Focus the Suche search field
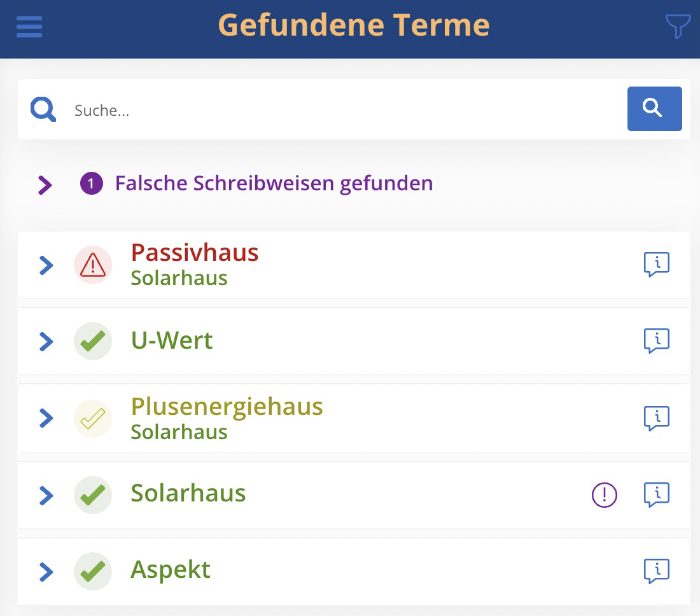This screenshot has width=700, height=616. [344, 110]
